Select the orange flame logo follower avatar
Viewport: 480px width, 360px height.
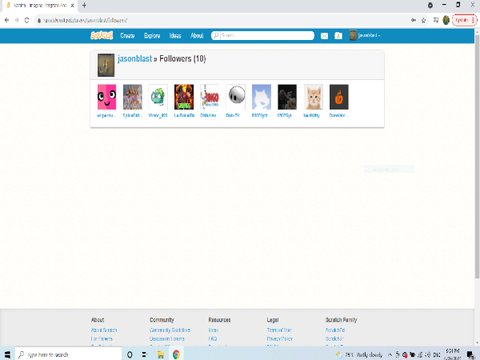click(339, 97)
